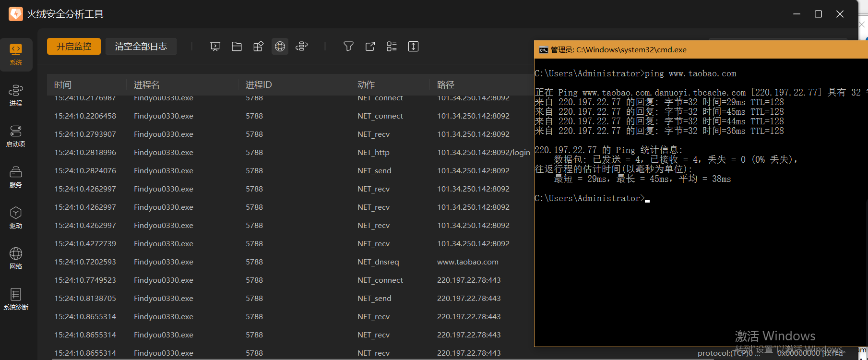
Task: Open the 系统 (System) sidebar section
Action: (x=16, y=54)
